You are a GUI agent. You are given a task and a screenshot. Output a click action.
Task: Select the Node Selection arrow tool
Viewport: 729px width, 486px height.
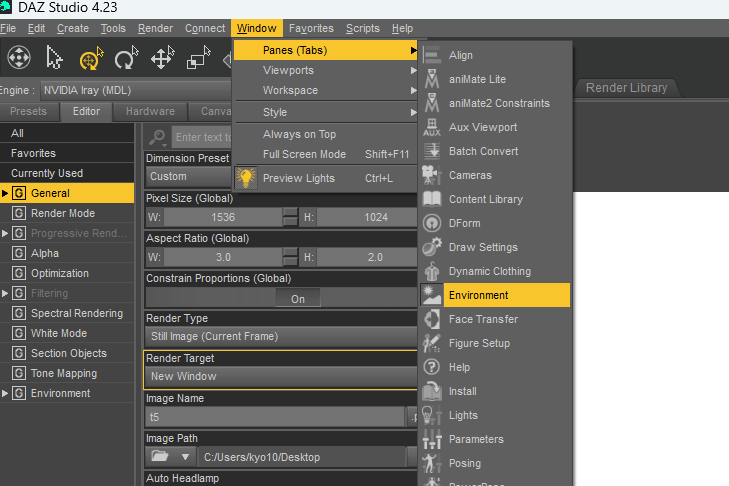54,58
